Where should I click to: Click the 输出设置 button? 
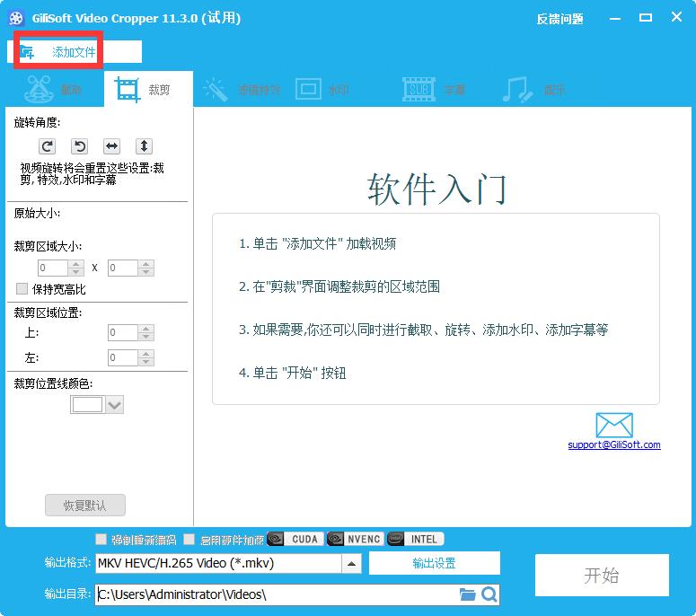(x=434, y=563)
